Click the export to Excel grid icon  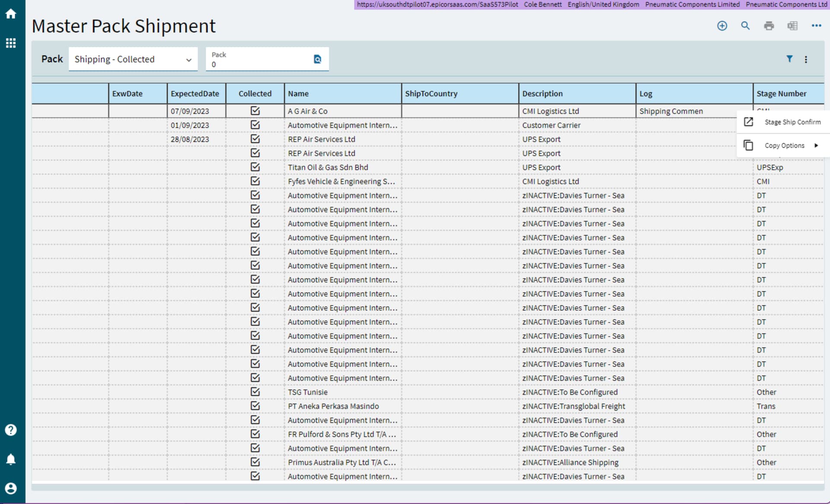pos(792,26)
